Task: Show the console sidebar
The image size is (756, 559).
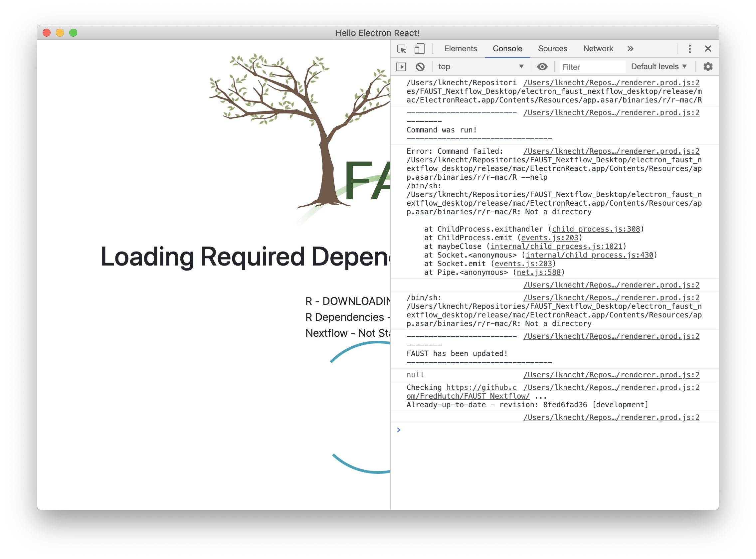Action: coord(401,67)
